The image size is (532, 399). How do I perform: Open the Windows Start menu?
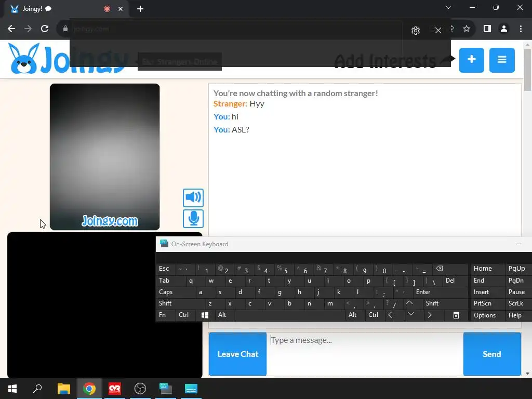(x=12, y=389)
